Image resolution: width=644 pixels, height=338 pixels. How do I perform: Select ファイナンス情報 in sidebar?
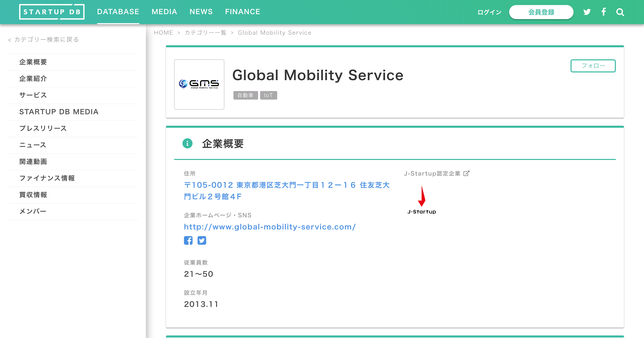47,178
